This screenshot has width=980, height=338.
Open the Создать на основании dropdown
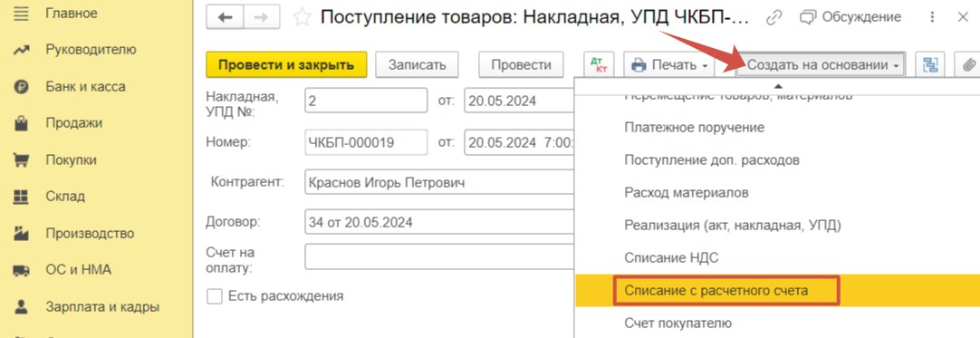tap(821, 64)
